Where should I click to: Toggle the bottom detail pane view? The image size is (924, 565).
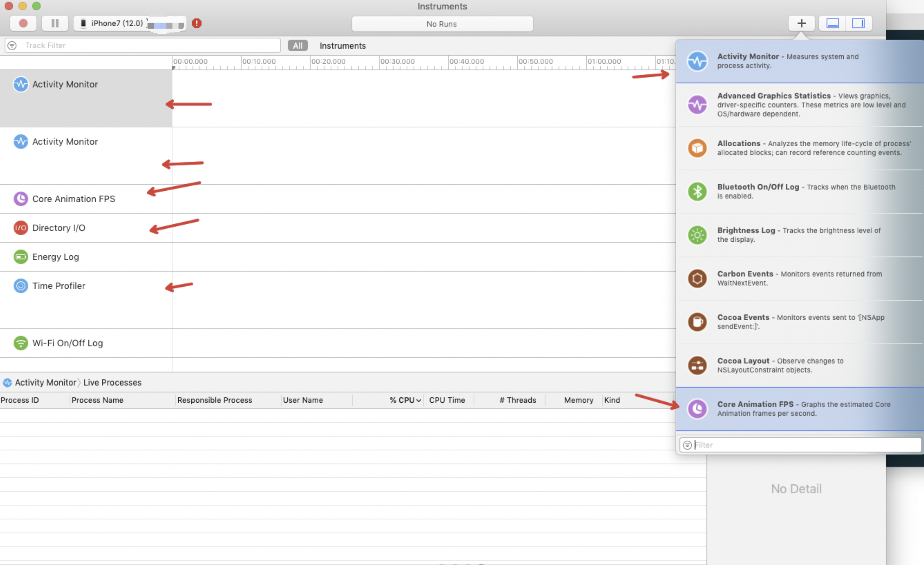832,23
